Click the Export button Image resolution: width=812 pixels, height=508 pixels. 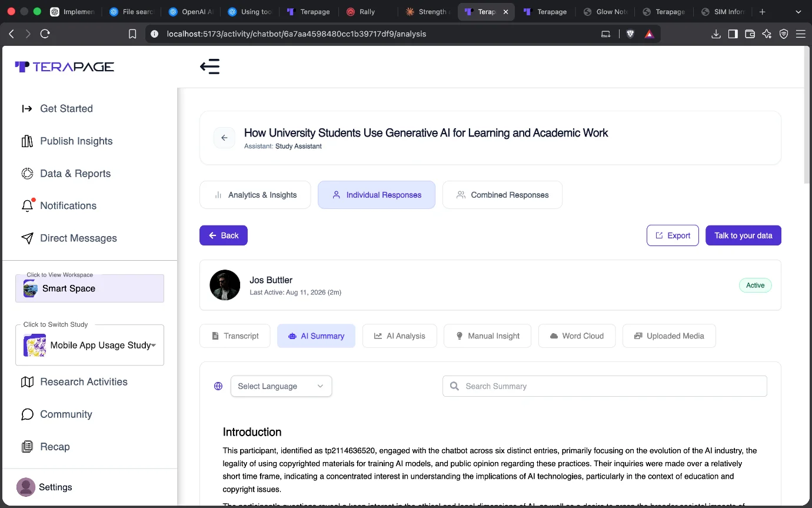tap(673, 235)
